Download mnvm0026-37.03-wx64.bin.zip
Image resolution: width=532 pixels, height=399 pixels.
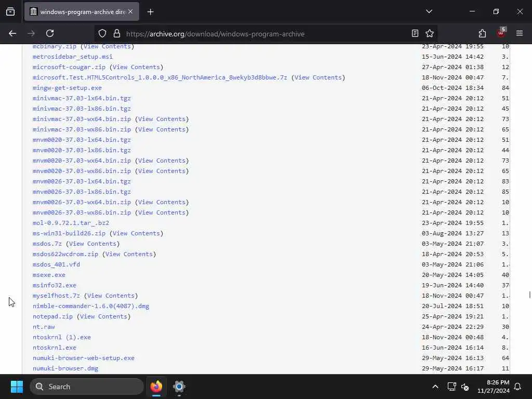pyautogui.click(x=82, y=202)
